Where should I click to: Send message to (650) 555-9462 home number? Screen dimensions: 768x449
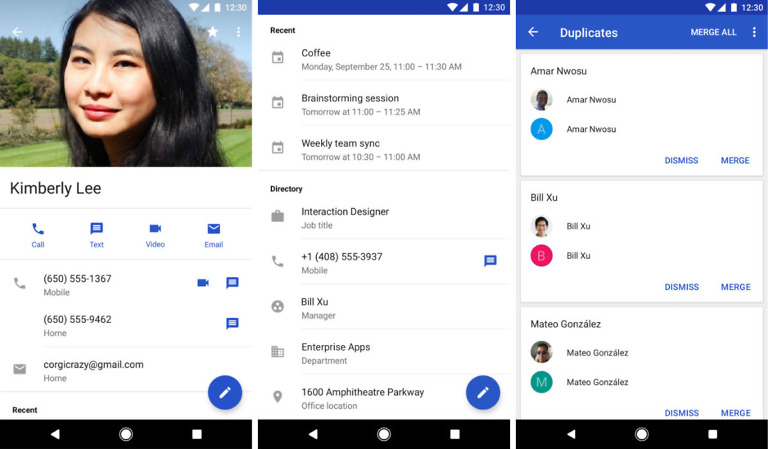(x=232, y=323)
